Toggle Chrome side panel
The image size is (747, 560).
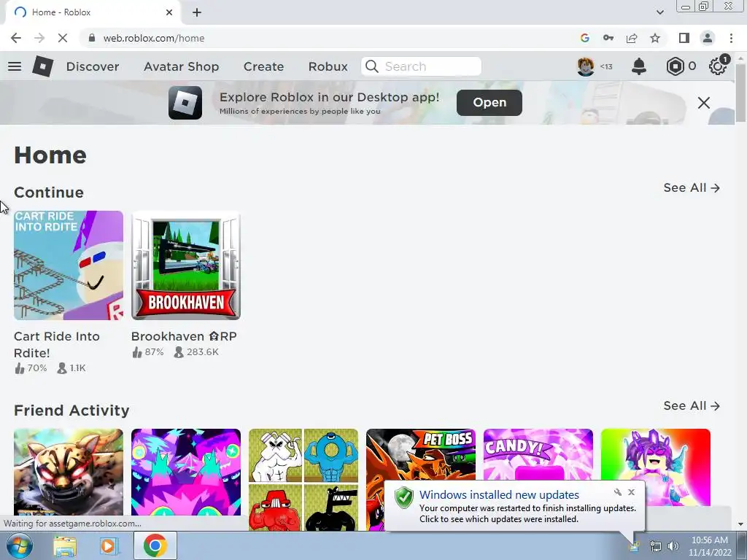[684, 38]
